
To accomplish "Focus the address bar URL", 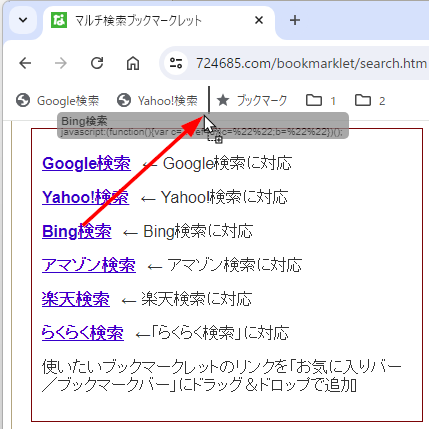I will pyautogui.click(x=311, y=63).
